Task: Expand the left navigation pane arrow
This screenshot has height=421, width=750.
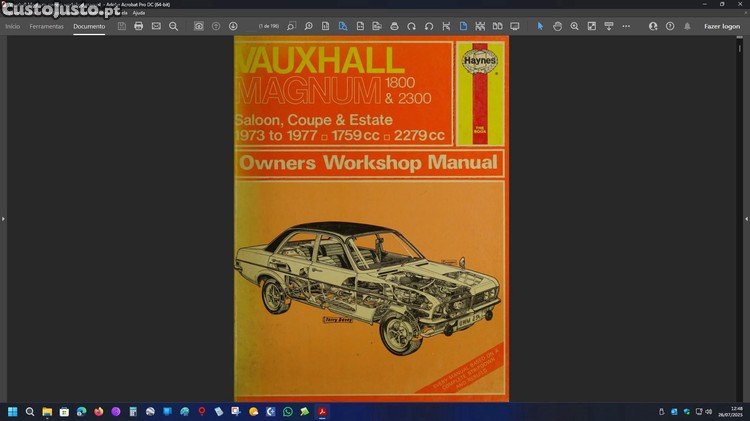Action: pos(3,218)
